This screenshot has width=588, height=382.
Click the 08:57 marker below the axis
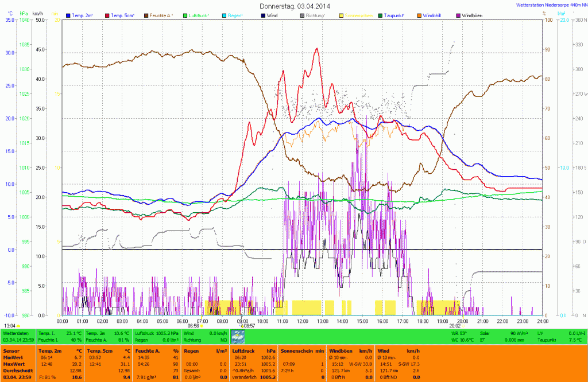248,326
